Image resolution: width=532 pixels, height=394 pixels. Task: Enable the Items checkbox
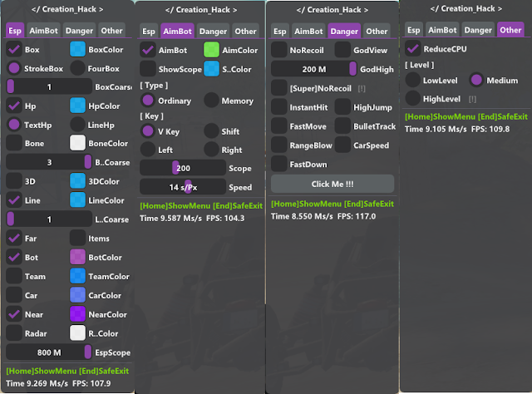[x=77, y=239]
